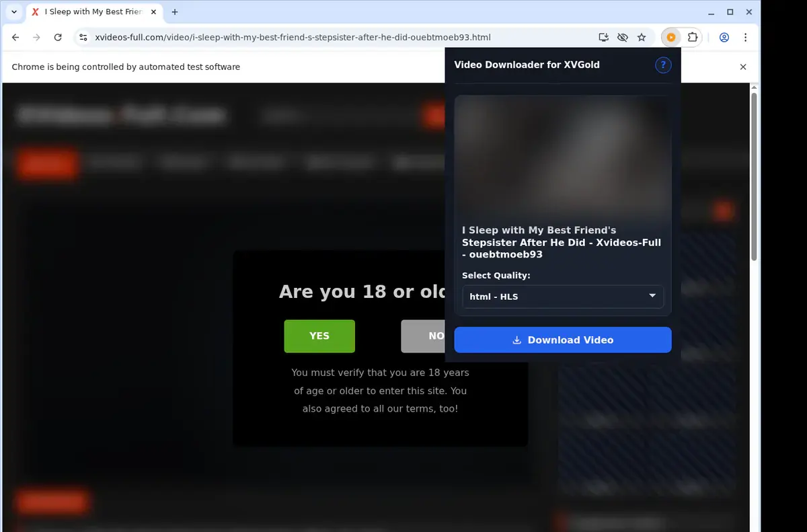Click the forward navigation arrow
Image resolution: width=807 pixels, height=532 pixels.
tap(37, 38)
